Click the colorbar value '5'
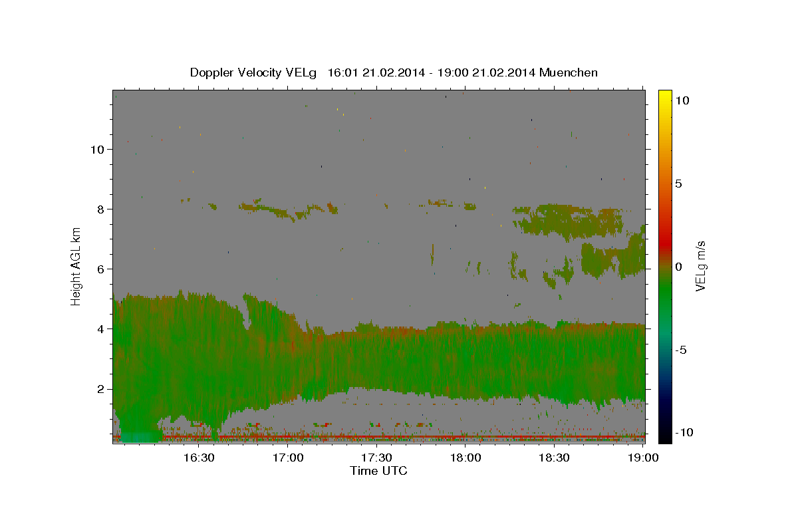The width and height of the screenshot is (798, 532). [x=678, y=183]
